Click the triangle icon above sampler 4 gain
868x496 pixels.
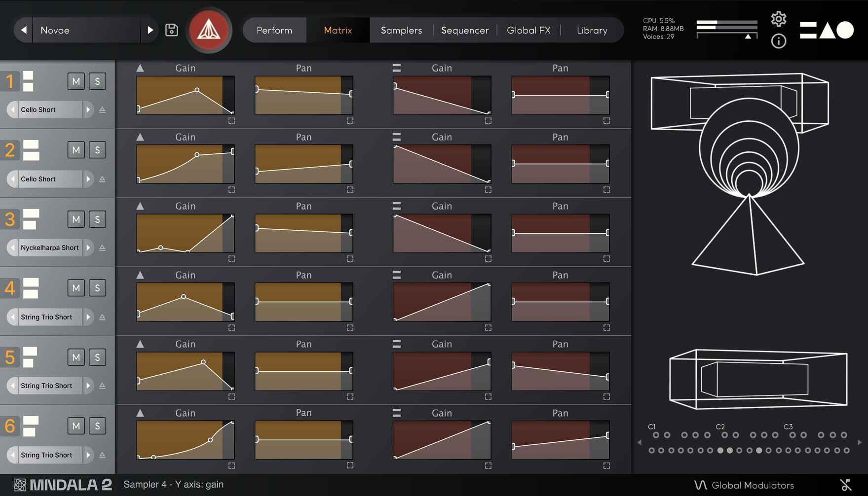140,275
